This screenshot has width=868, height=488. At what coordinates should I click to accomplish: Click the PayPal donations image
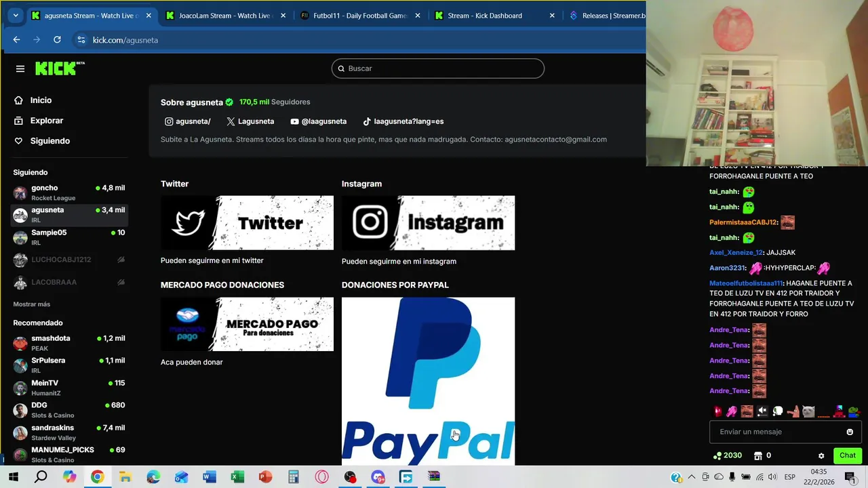(x=428, y=381)
